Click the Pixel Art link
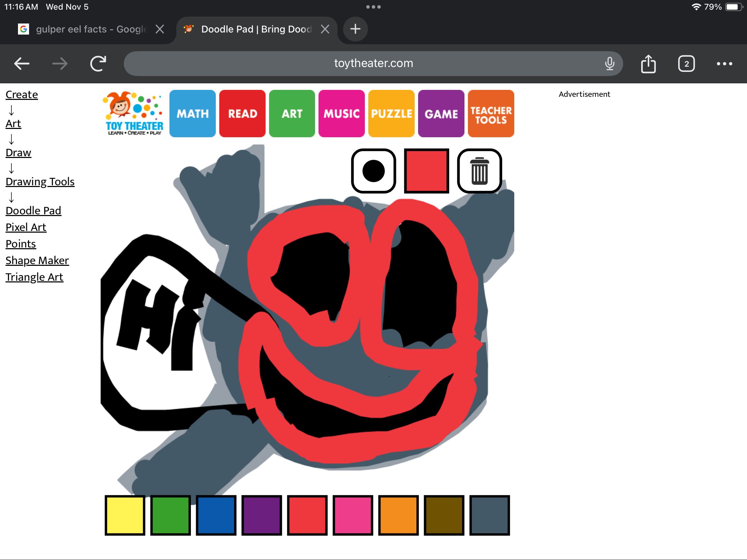This screenshot has height=560, width=747. pos(26,227)
